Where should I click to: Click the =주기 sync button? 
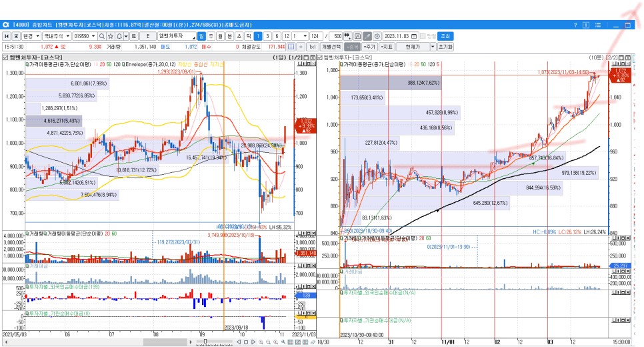point(369,47)
